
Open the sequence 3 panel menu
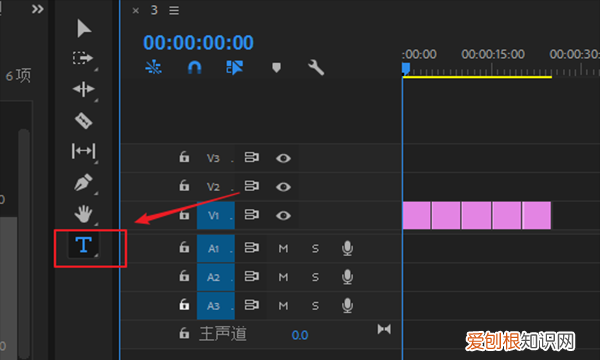[174, 10]
